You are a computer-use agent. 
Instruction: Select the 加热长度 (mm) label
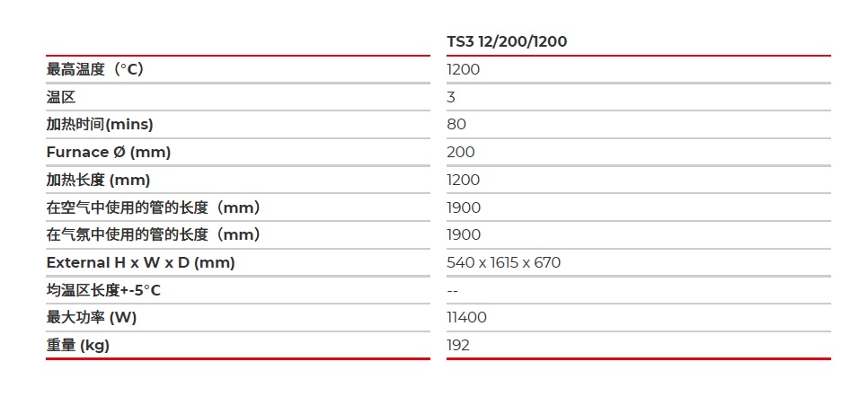coord(98,180)
